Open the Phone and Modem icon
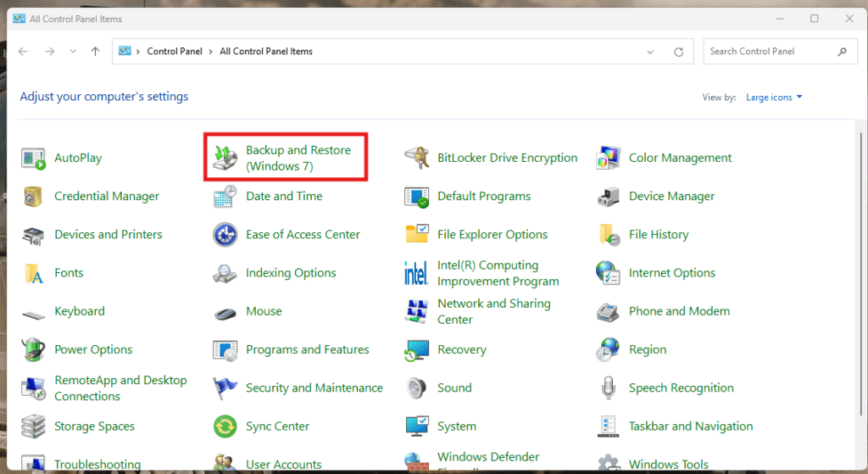The image size is (868, 474). [x=608, y=312]
